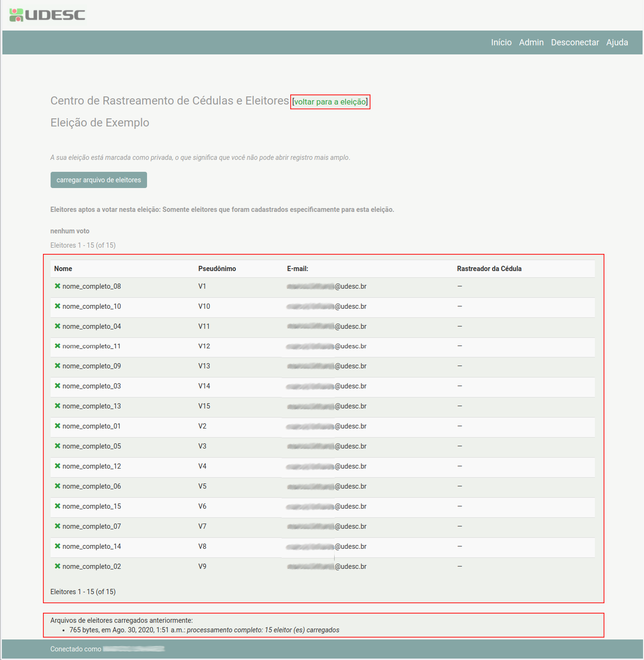Remove voter nome_completo_12 via X icon
The width and height of the screenshot is (644, 660).
click(57, 466)
